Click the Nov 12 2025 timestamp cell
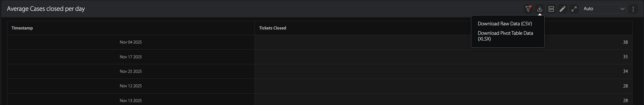The width and height of the screenshot is (644, 105). (x=130, y=86)
